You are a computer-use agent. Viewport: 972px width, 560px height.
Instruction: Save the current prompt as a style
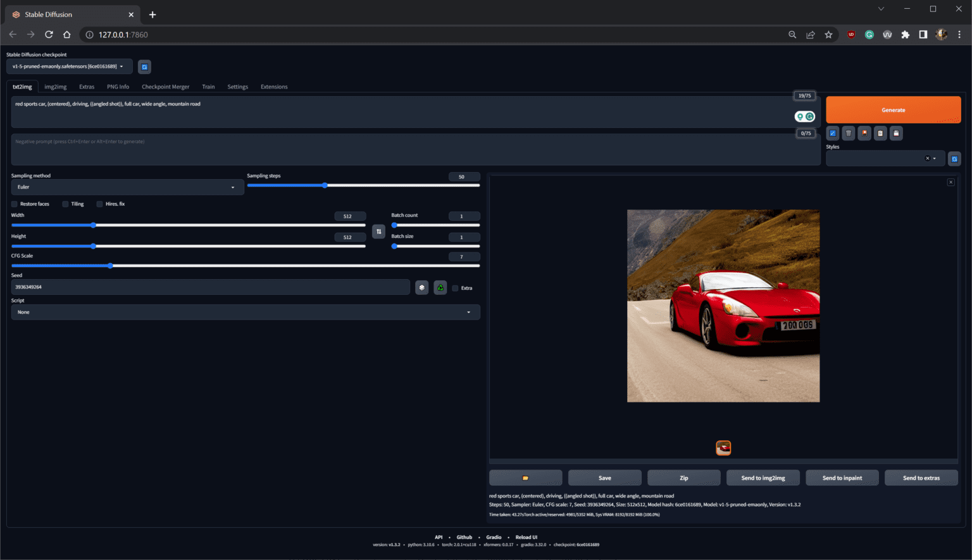coord(896,133)
